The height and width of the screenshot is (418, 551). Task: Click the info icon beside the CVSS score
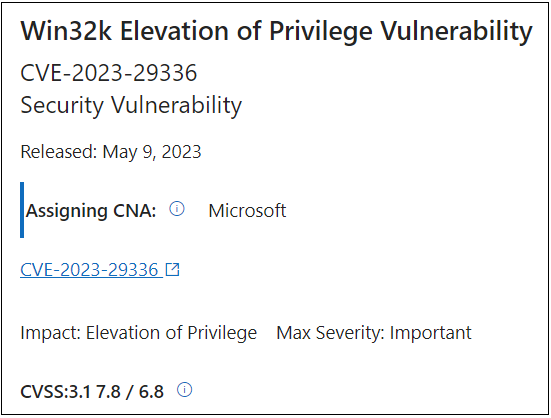click(184, 390)
